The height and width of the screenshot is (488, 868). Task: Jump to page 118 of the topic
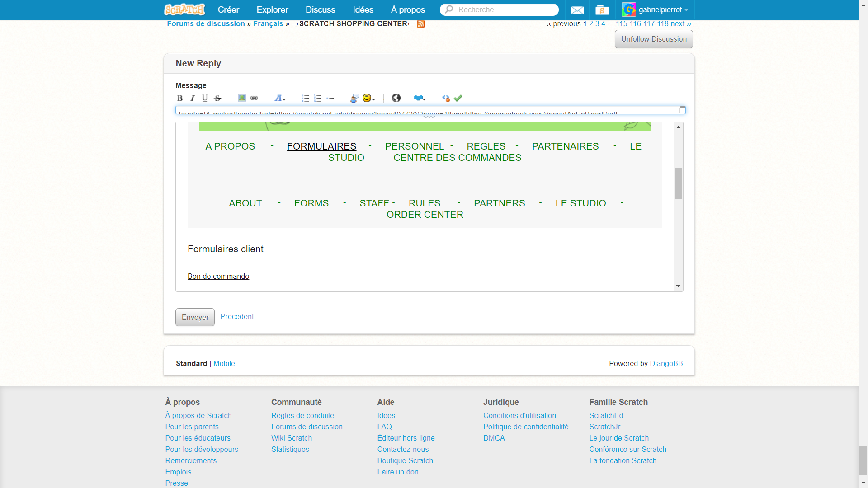[663, 23]
